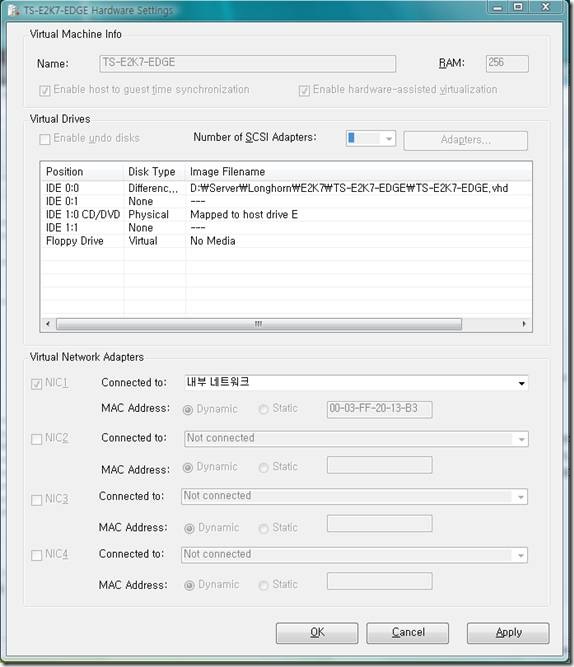The width and height of the screenshot is (574, 667).
Task: Click the scrollbar left arrow in drives list
Action: [x=48, y=324]
